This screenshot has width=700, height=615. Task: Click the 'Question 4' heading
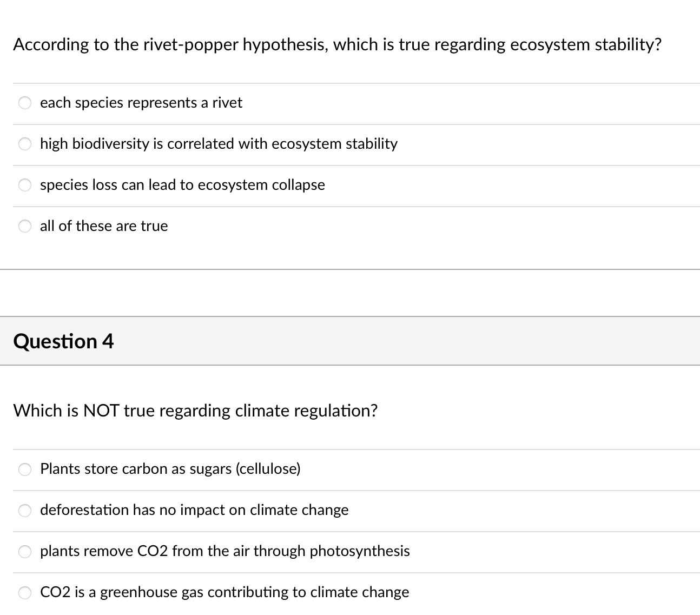point(63,341)
